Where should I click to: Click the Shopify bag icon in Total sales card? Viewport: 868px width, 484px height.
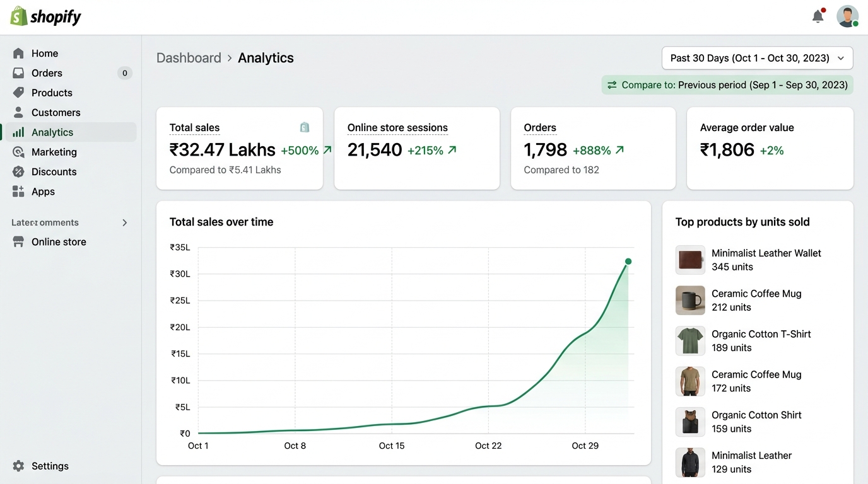pos(305,127)
